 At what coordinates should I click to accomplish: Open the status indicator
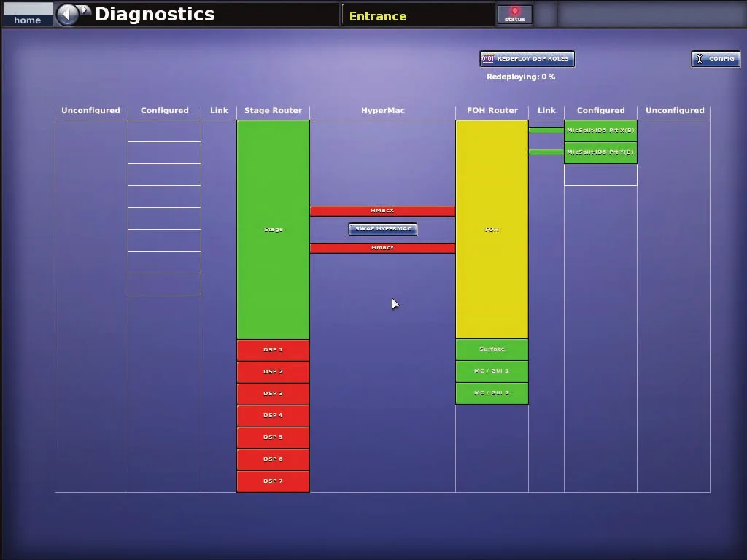click(514, 15)
